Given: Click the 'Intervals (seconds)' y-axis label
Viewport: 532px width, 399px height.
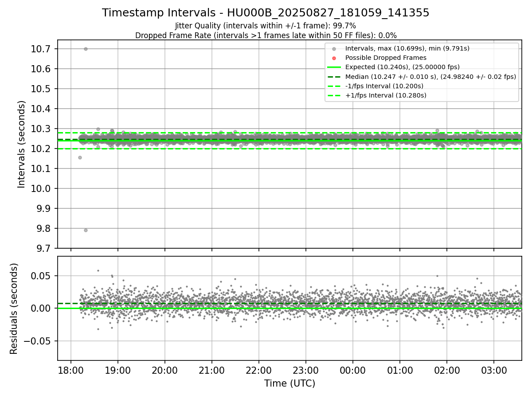Looking at the screenshot, I should click(22, 144).
